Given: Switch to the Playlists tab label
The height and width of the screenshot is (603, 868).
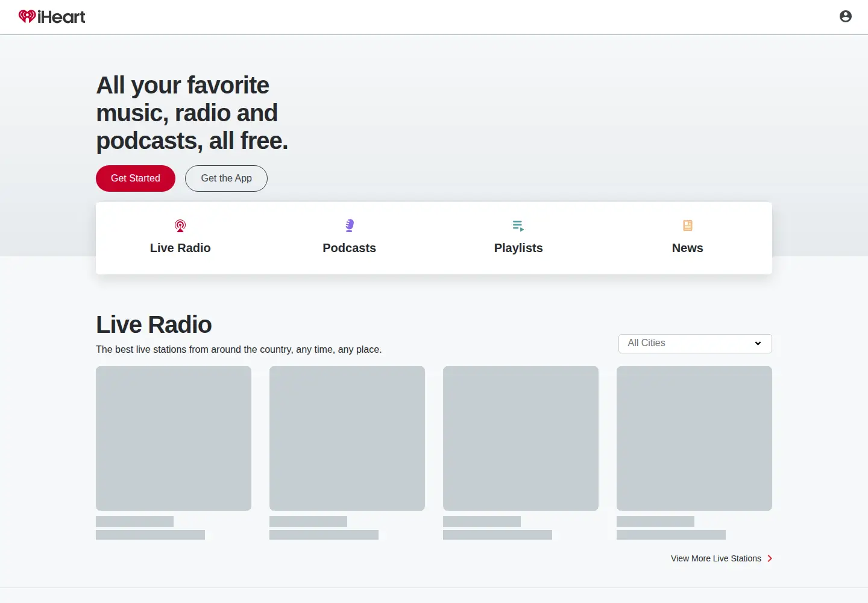Looking at the screenshot, I should pos(518,248).
